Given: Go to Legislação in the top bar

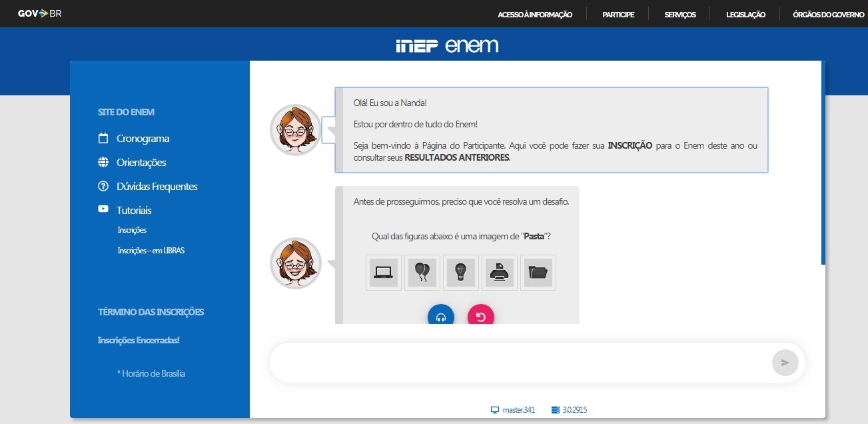Looking at the screenshot, I should click(745, 15).
